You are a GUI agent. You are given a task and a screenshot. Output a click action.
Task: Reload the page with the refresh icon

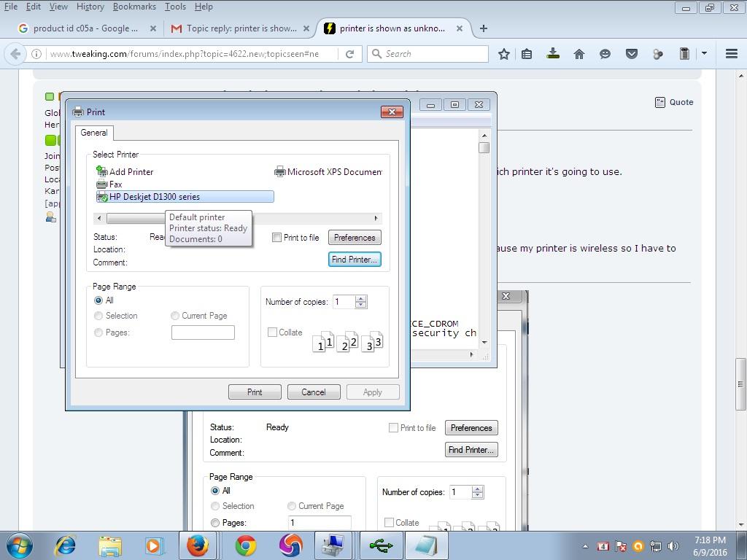click(x=349, y=54)
